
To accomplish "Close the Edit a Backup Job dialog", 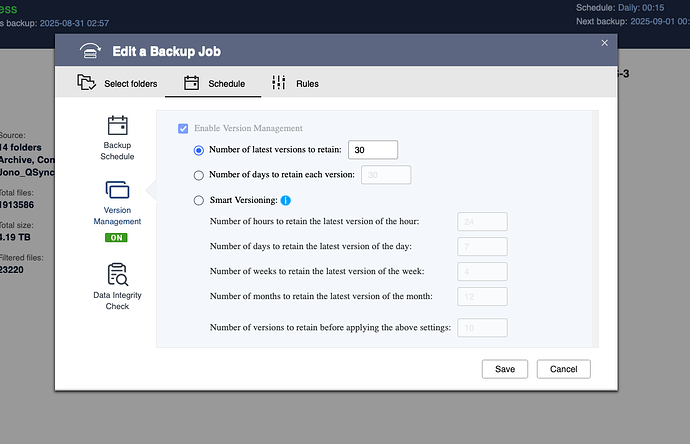I will (605, 43).
